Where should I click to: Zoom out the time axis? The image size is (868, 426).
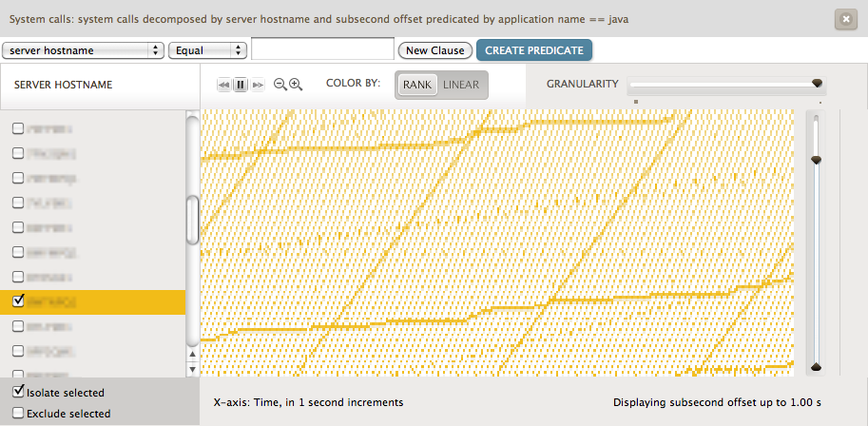click(x=280, y=85)
